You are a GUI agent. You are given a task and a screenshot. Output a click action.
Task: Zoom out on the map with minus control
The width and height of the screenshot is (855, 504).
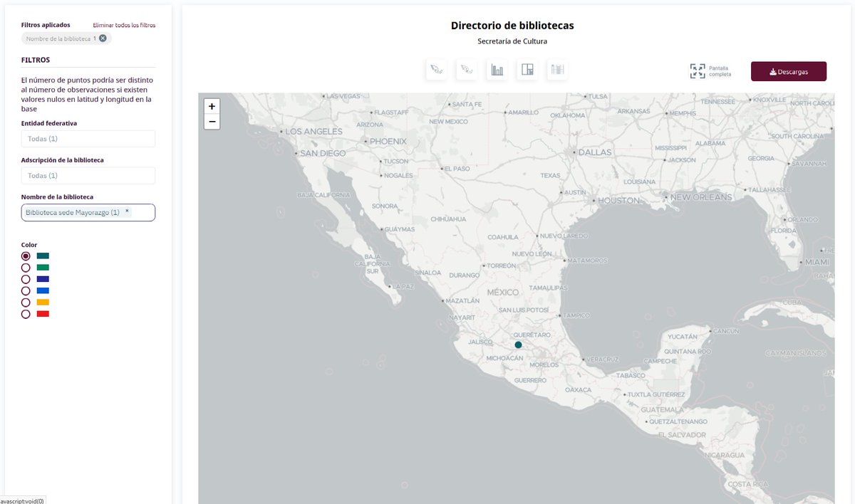pyautogui.click(x=212, y=121)
